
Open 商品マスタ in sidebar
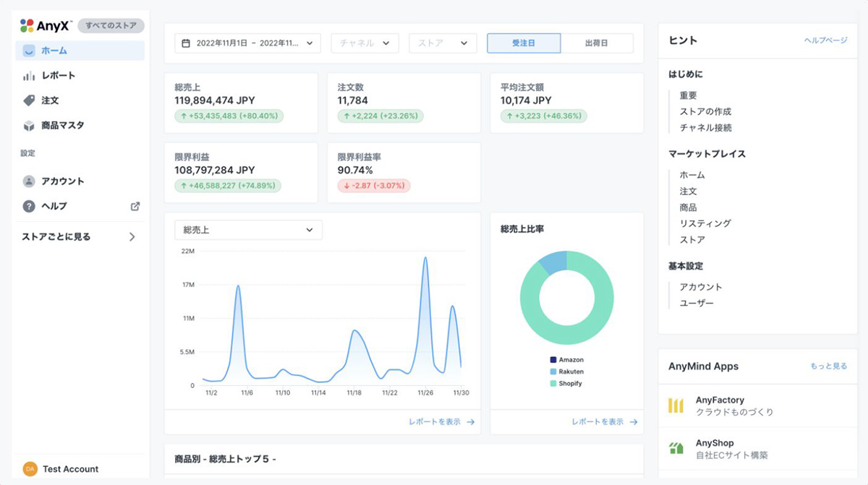tap(80, 125)
